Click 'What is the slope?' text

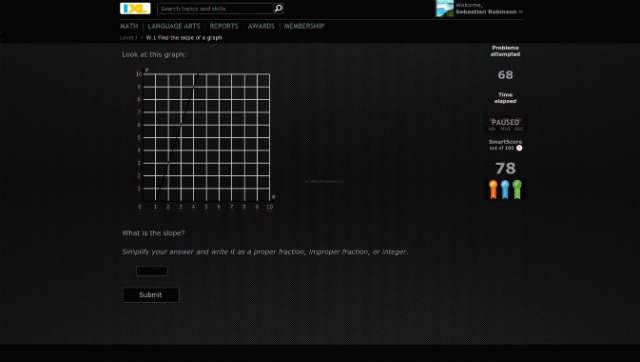153,233
